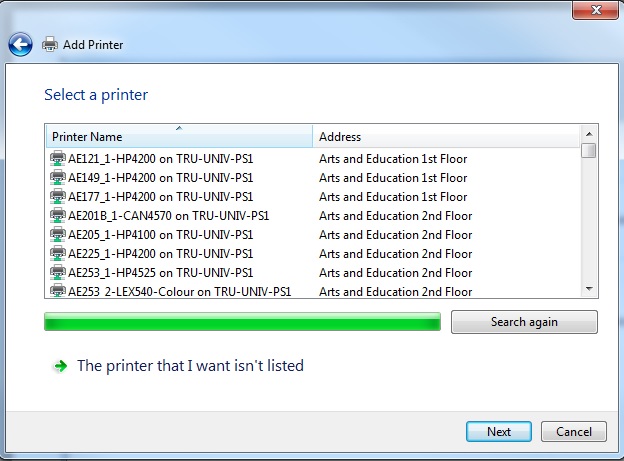Select printer icon for AE121_1-HP4200
624x461 pixels.
coord(58,158)
